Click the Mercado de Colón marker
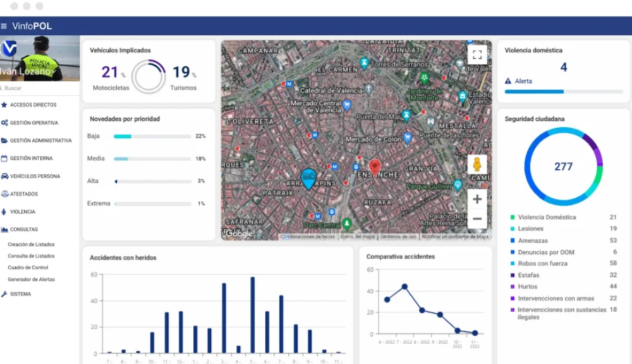632x364 pixels. 408,138
